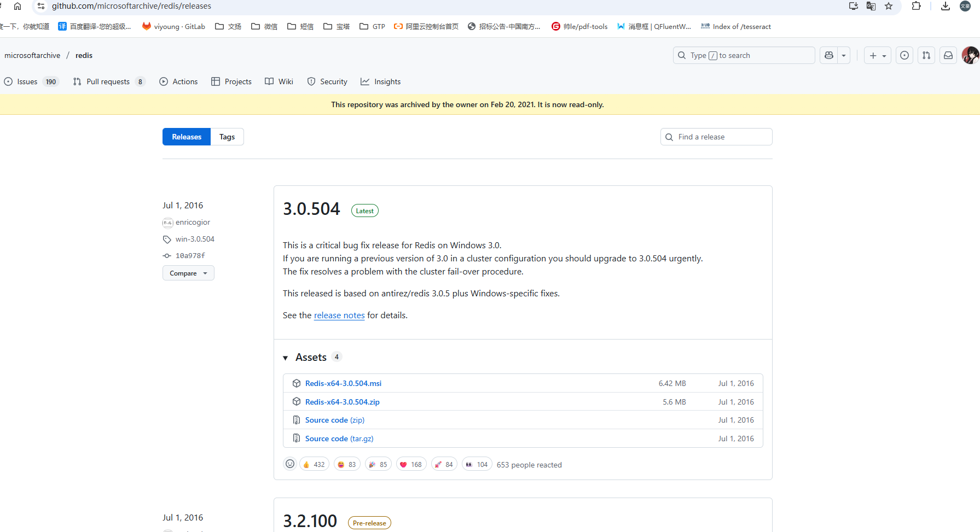The width and height of the screenshot is (980, 532).
Task: Open the GTP bookmark folder
Action: click(372, 26)
